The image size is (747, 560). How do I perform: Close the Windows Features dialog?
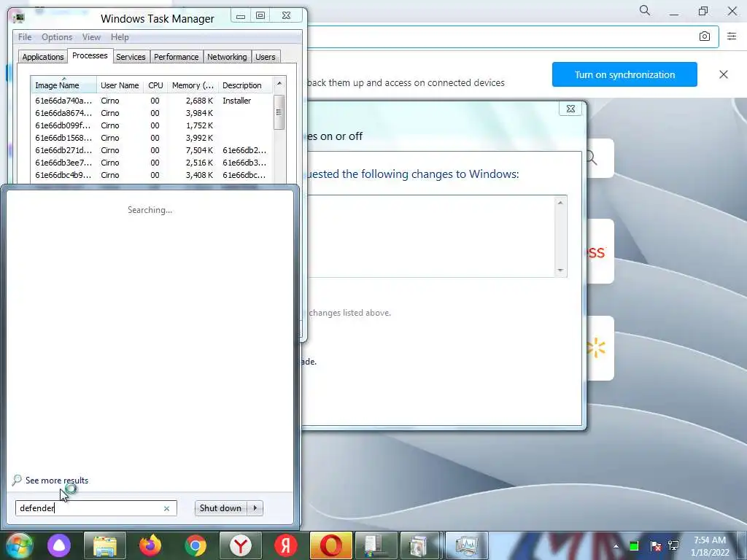pyautogui.click(x=570, y=109)
